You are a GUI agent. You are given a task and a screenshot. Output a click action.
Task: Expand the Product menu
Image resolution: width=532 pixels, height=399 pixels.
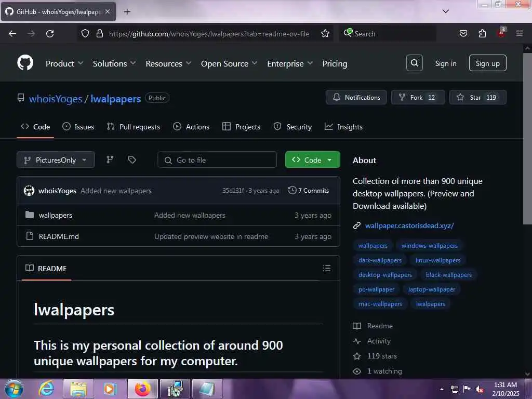[64, 63]
